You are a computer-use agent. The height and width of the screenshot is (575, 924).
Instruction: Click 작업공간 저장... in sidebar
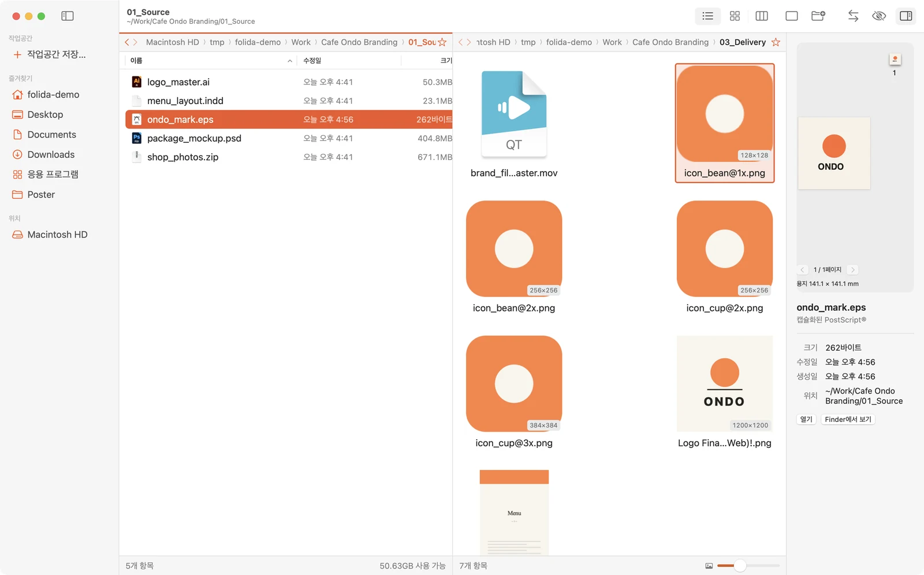[x=57, y=54]
